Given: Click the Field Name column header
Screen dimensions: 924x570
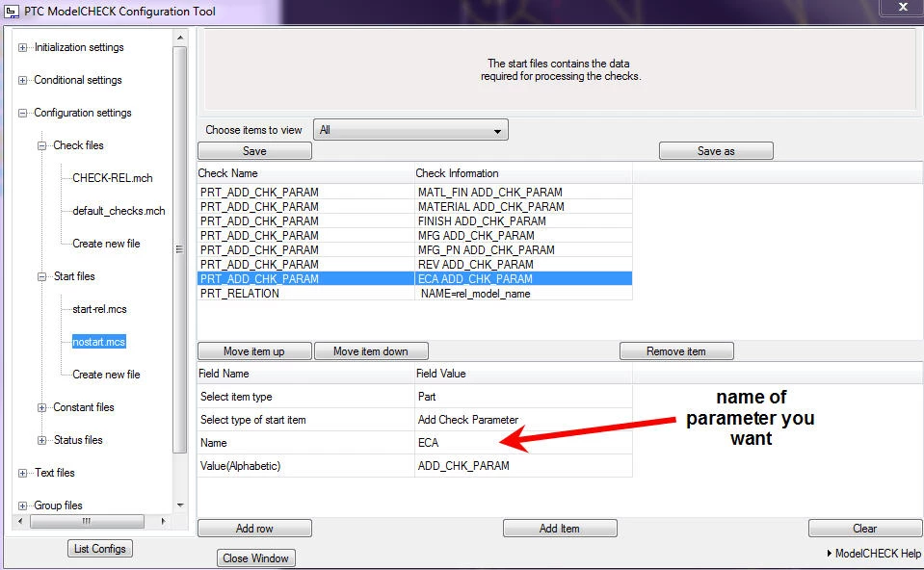Looking at the screenshot, I should coord(305,374).
